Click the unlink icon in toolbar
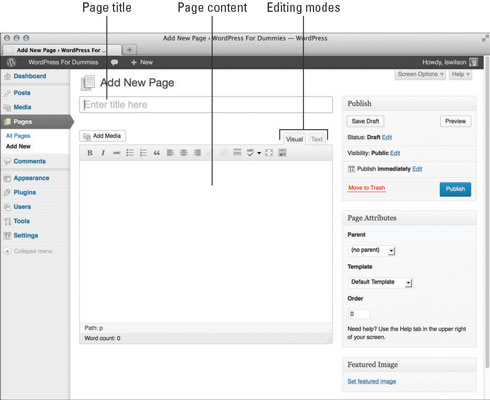The image size is (490, 400). 224,153
